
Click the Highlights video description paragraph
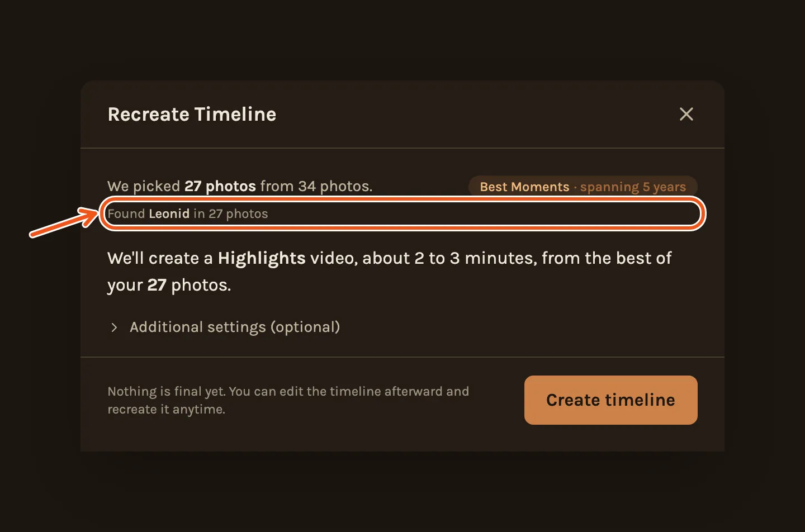[x=390, y=272]
